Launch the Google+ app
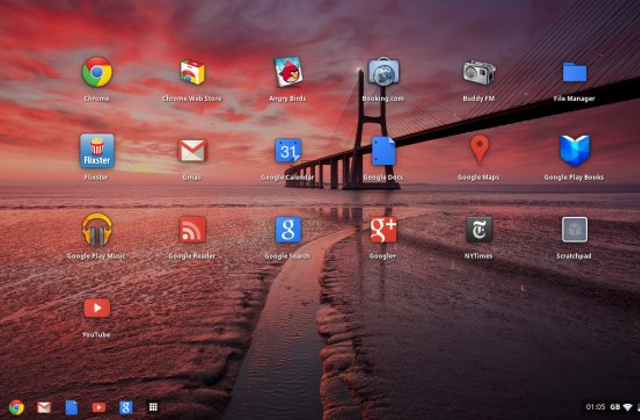Screen dimensions: 640x420 pos(383,229)
